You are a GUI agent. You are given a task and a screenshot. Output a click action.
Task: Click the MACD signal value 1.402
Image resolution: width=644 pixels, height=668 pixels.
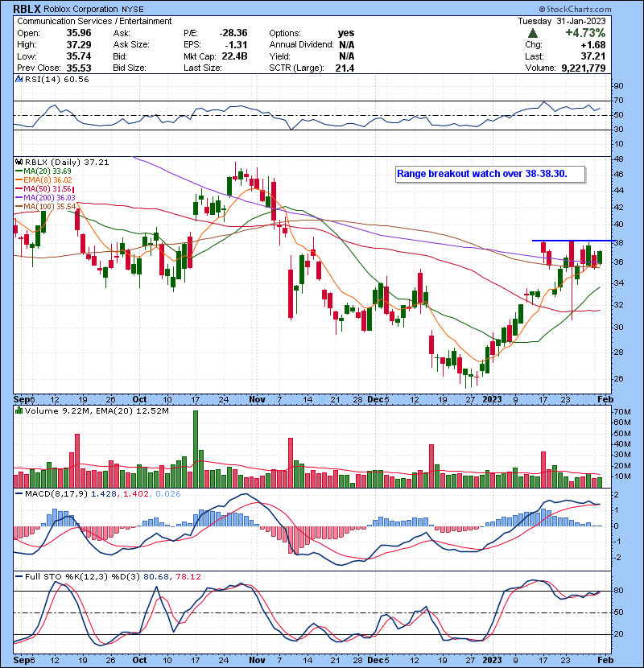coord(136,494)
